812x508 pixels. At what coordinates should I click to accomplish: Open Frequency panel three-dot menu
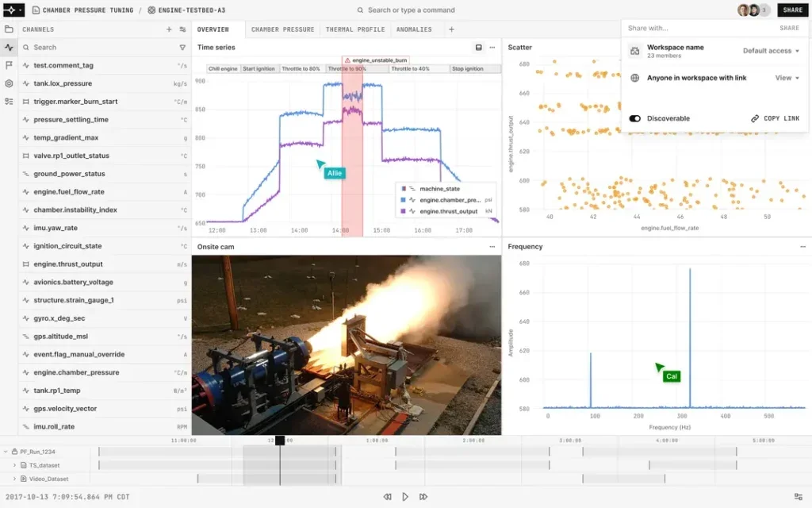click(802, 247)
